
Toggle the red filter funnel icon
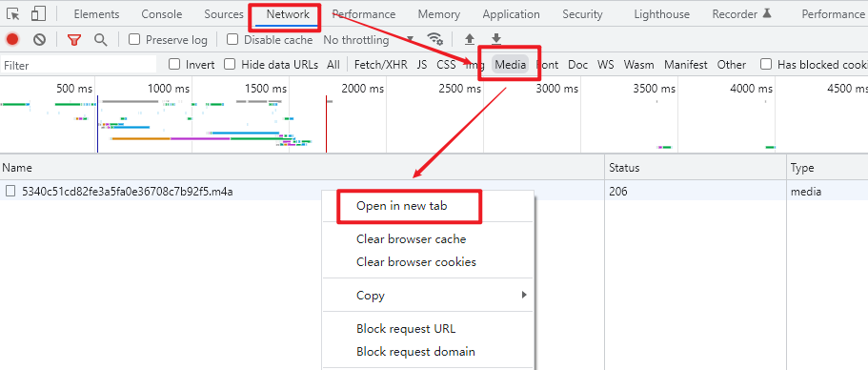point(74,40)
